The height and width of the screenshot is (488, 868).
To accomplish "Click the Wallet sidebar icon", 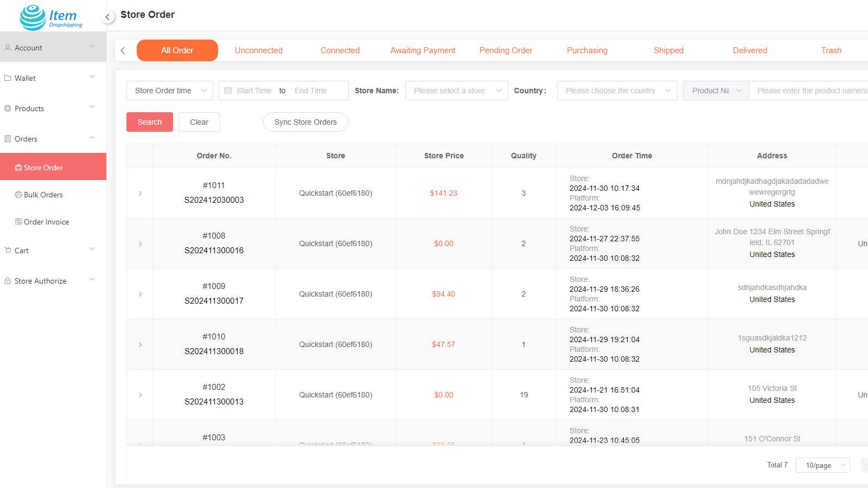I will pos(8,78).
